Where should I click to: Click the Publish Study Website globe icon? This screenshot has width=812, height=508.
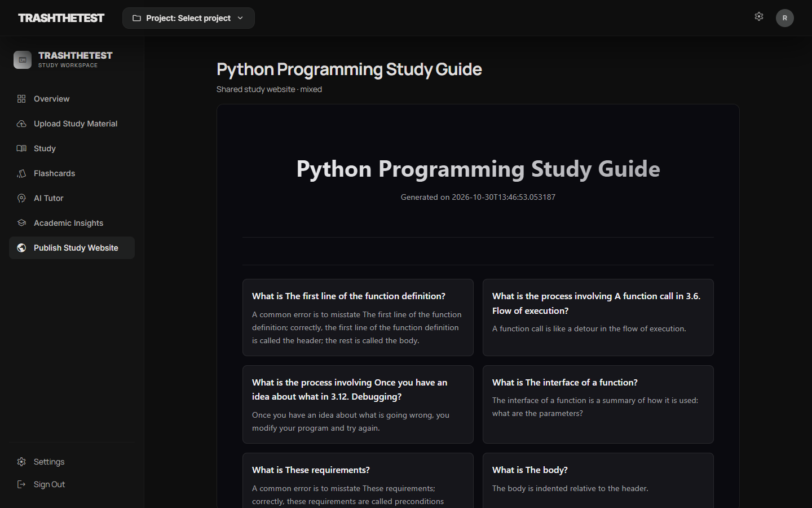21,248
